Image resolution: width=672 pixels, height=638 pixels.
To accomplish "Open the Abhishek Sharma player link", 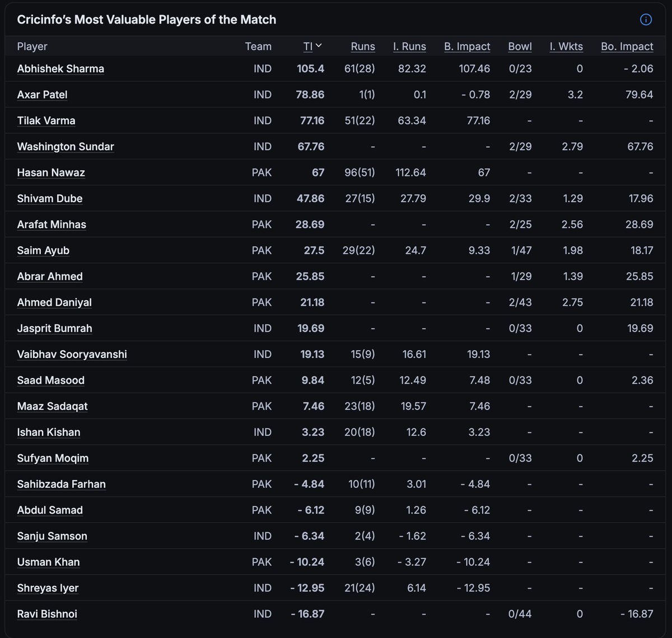I will [60, 69].
